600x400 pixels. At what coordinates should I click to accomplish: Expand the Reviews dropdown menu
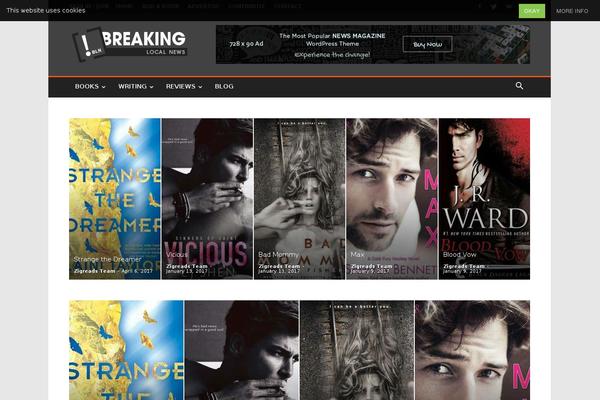point(183,87)
